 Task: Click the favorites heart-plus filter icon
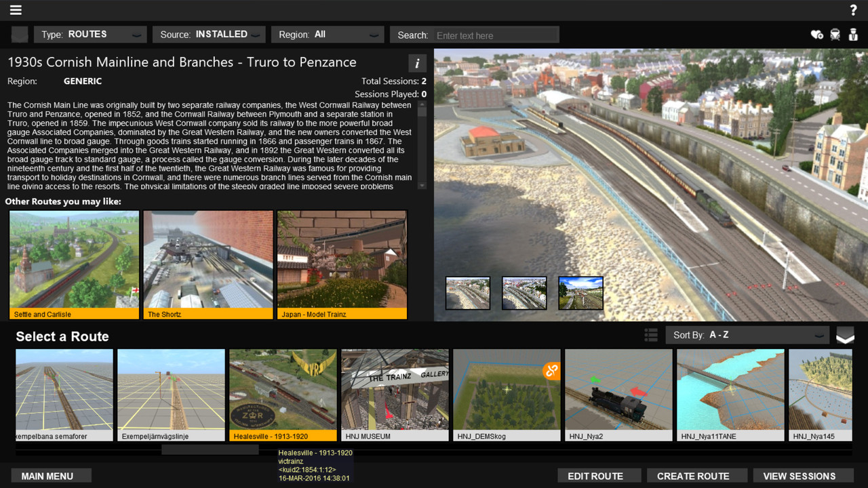pos(816,35)
